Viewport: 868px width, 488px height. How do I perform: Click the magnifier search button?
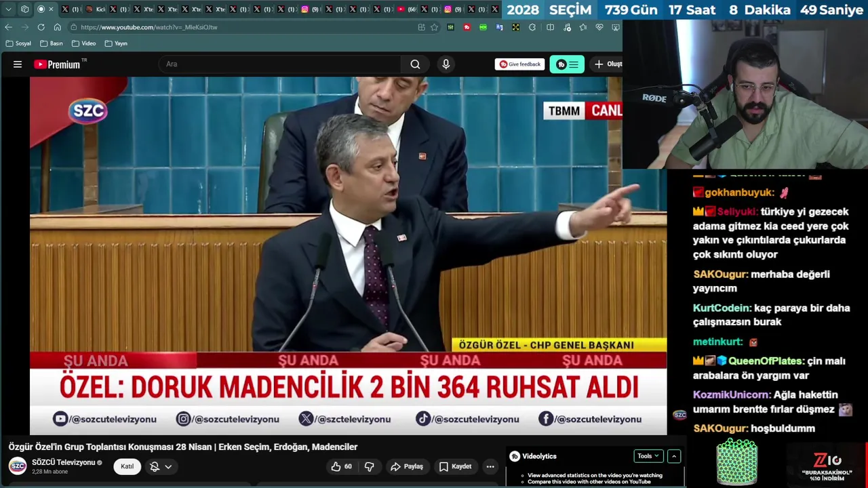coord(415,64)
